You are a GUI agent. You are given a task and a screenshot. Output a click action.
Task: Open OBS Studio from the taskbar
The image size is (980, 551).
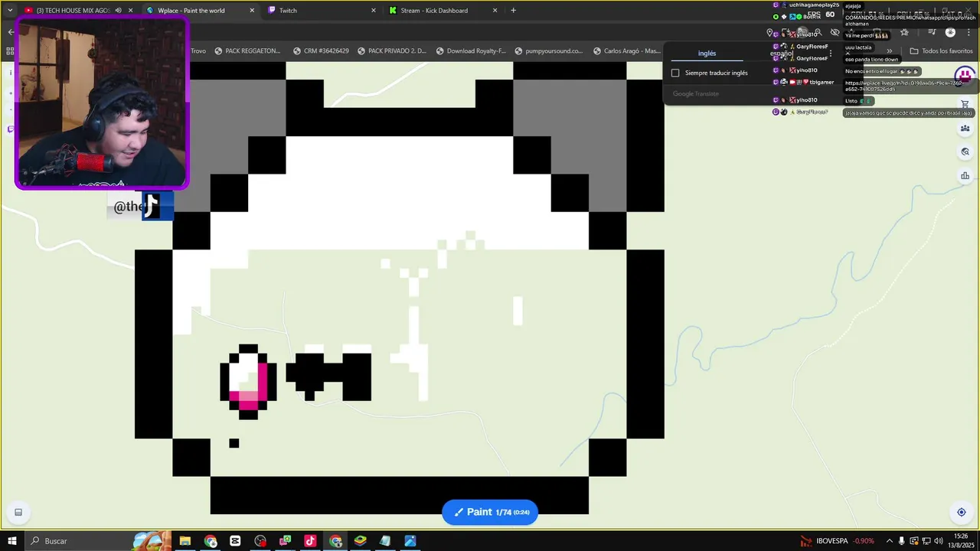click(260, 541)
